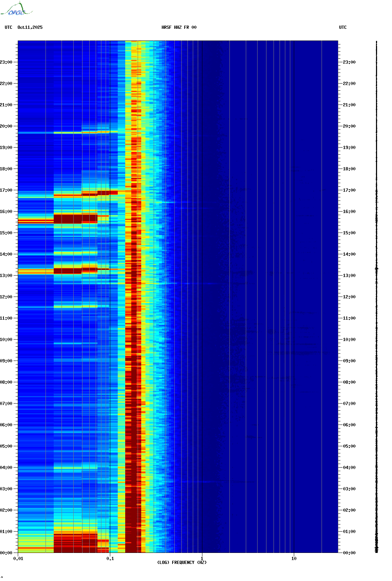Click the 23:00 label on right time axis

coord(349,62)
